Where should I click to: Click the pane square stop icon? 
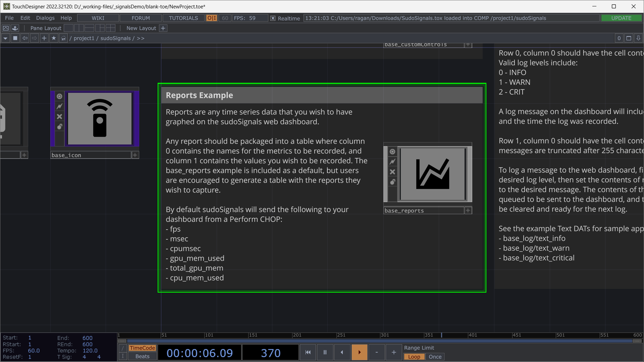(x=15, y=38)
